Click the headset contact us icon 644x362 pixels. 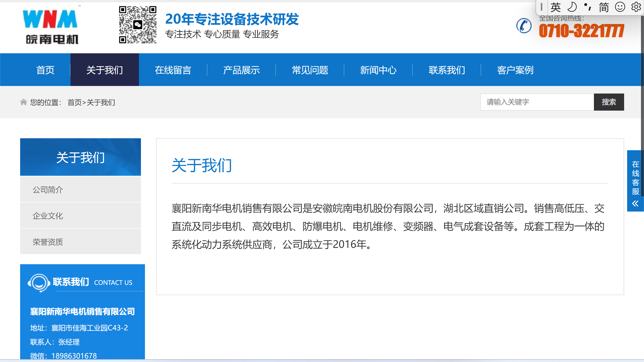tap(39, 283)
